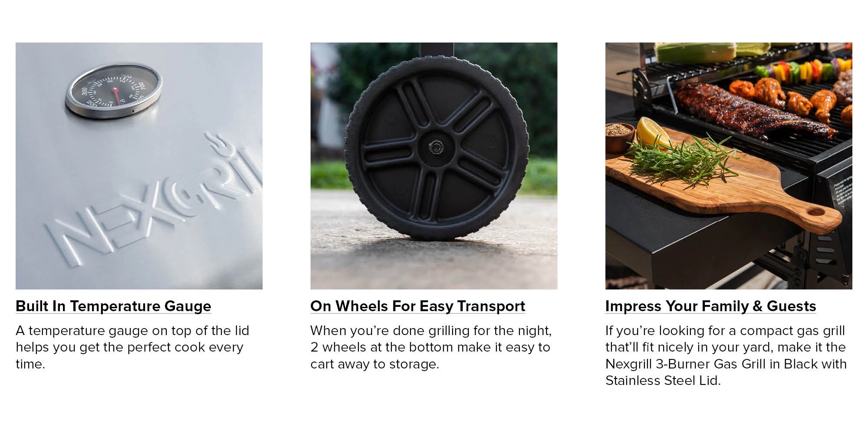Click the lemon wedge on the board
This screenshot has height=434, width=868.
coord(652,132)
